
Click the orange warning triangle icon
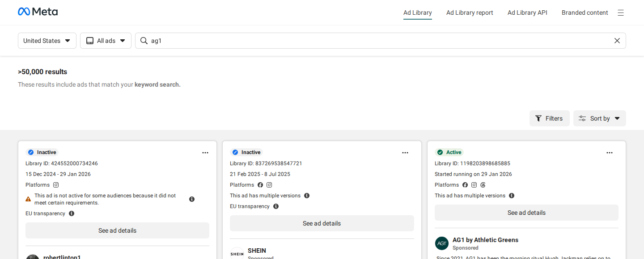tap(28, 199)
